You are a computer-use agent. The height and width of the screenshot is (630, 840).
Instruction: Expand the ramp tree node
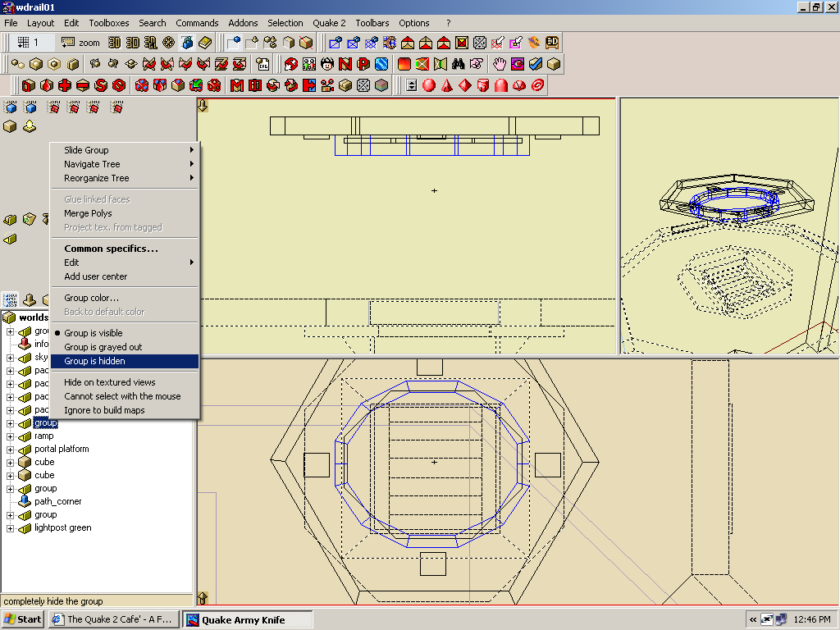[10, 436]
